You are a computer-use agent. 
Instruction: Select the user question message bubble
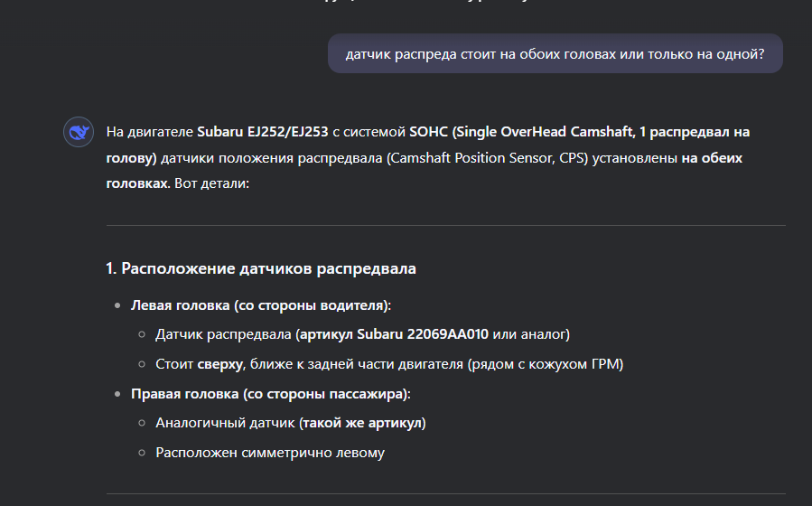point(555,54)
